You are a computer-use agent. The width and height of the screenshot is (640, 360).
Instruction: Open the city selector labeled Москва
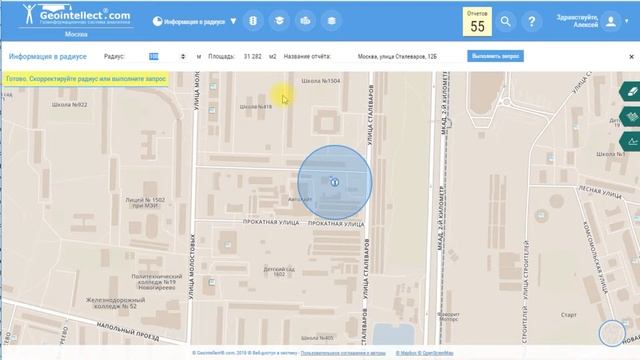tap(76, 34)
